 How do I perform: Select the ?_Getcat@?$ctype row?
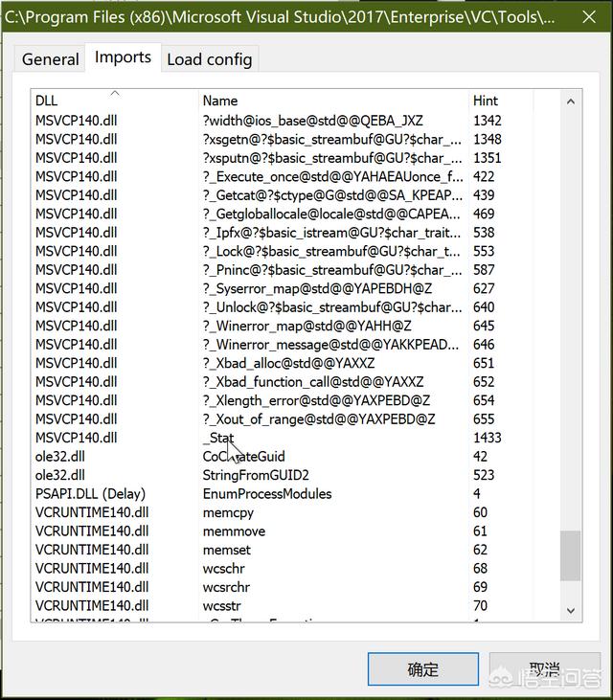[x=296, y=195]
